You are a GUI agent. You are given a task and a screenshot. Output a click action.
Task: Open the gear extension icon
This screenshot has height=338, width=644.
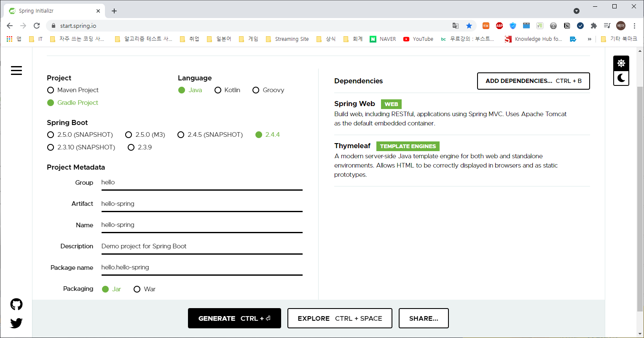(553, 26)
